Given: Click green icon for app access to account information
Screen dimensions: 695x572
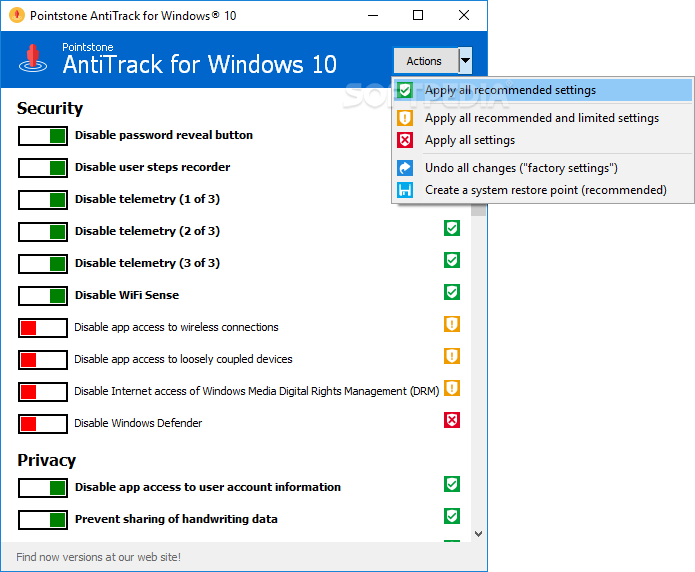Looking at the screenshot, I should 452,484.
